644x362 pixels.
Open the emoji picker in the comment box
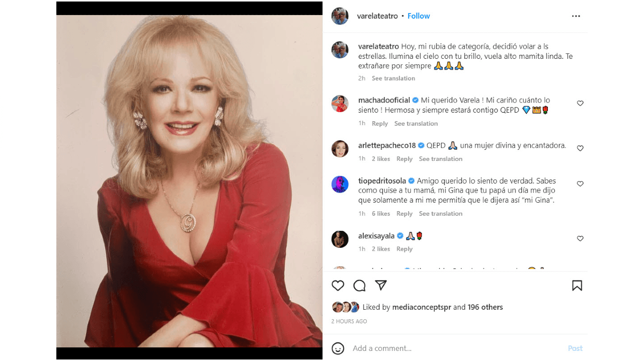[338, 348]
